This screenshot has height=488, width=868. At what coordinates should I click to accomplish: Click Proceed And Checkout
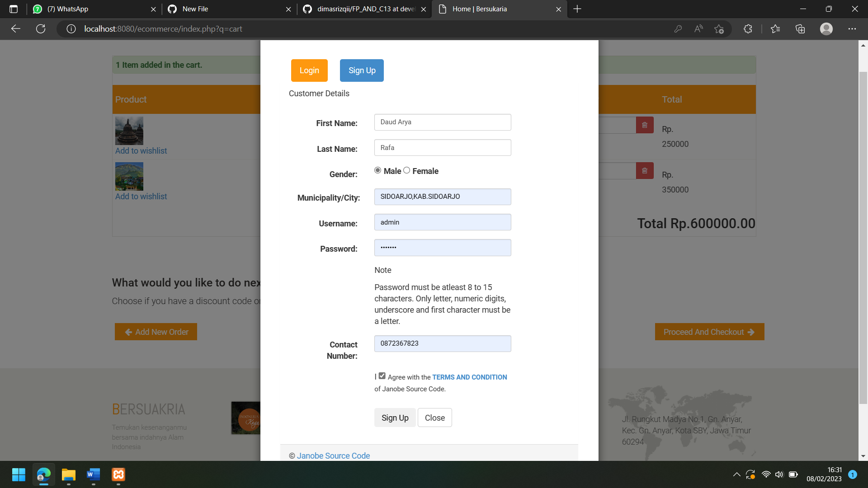click(709, 331)
